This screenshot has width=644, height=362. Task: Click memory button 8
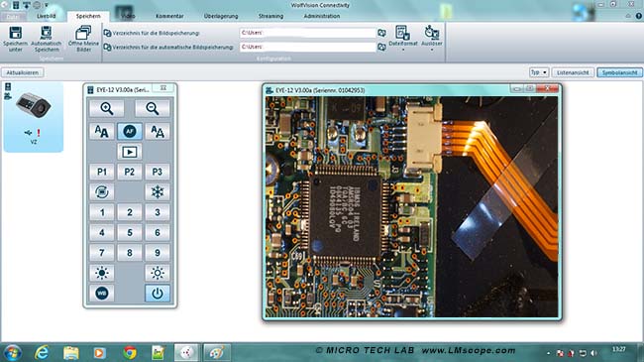point(130,253)
